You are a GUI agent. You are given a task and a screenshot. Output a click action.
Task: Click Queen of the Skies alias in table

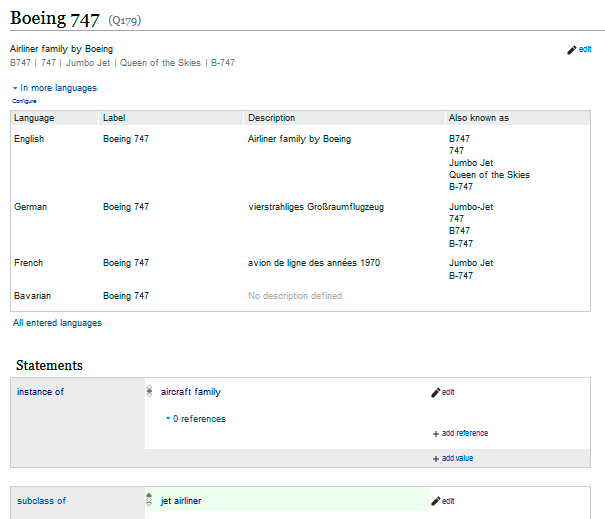pyautogui.click(x=489, y=175)
